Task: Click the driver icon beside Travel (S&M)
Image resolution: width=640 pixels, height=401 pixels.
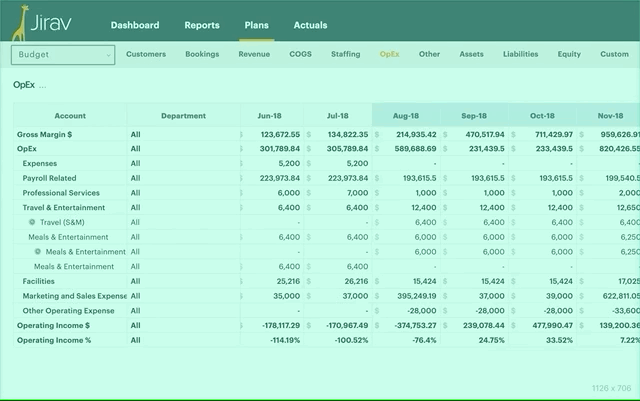Action: pos(32,222)
